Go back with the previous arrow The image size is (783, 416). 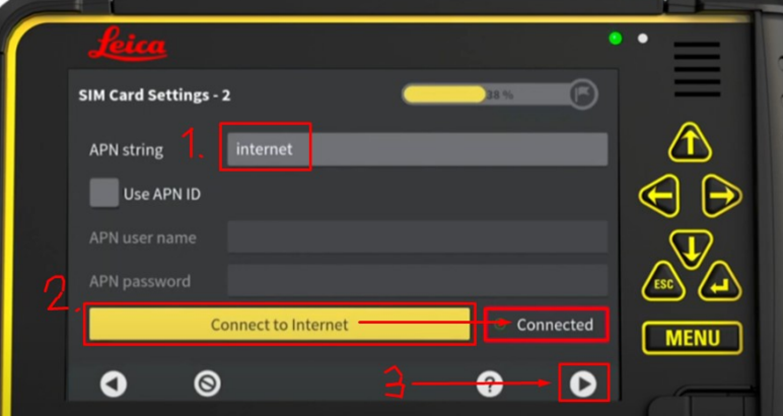(113, 384)
